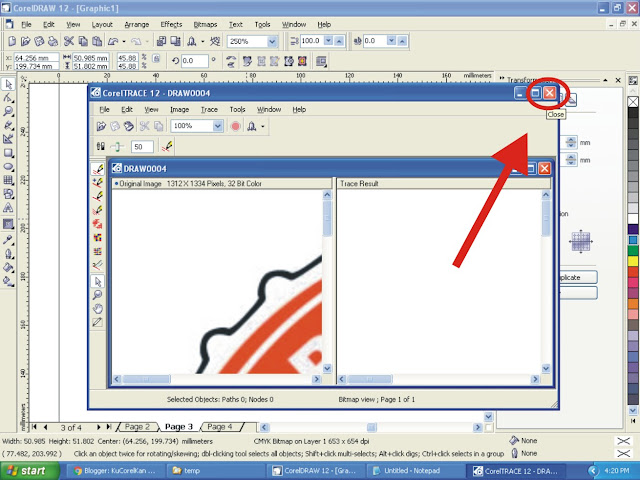This screenshot has height=480, width=640.
Task: Select the Pan hand tool in CorelTRACE
Action: (98, 309)
